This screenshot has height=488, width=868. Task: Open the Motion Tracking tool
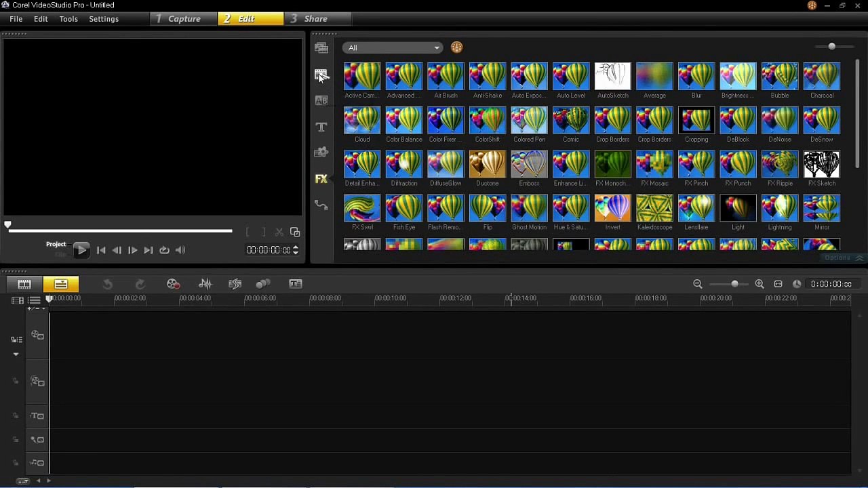[263, 284]
